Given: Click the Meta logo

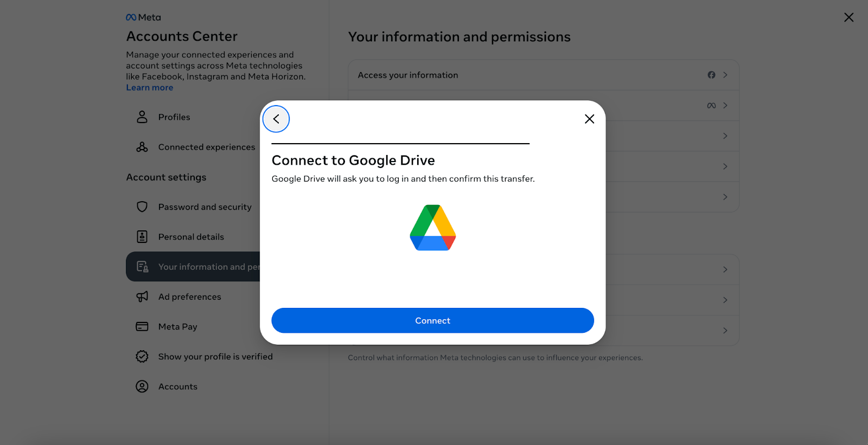Looking at the screenshot, I should click(143, 17).
